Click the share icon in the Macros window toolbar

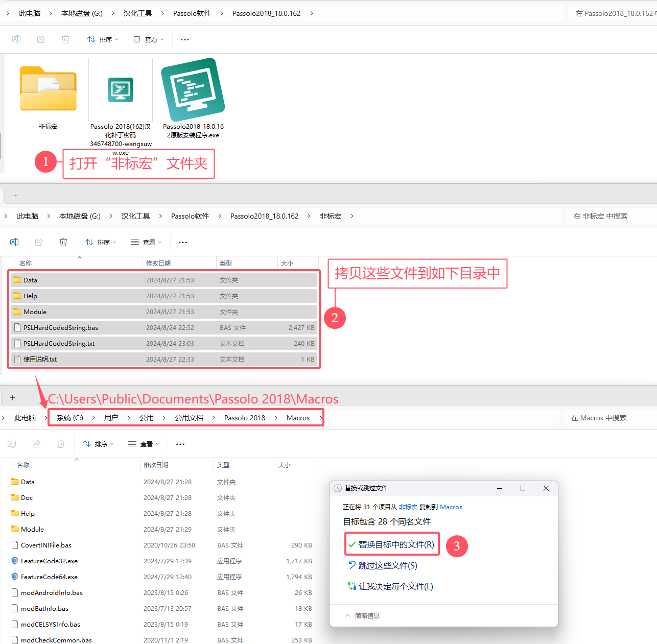[x=36, y=444]
